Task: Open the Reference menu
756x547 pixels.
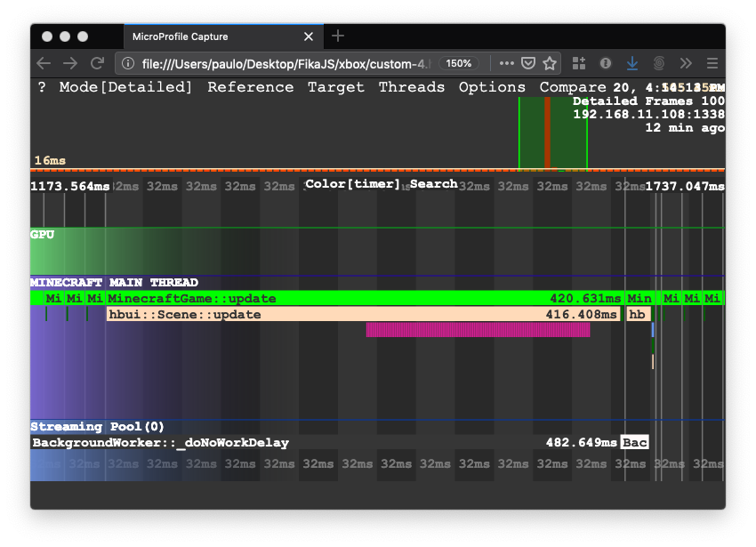Action: (x=250, y=87)
